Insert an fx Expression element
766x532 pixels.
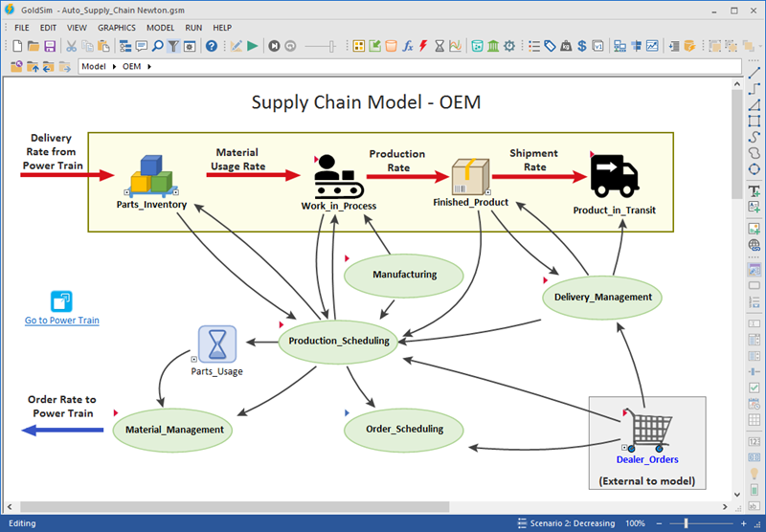pyautogui.click(x=408, y=46)
